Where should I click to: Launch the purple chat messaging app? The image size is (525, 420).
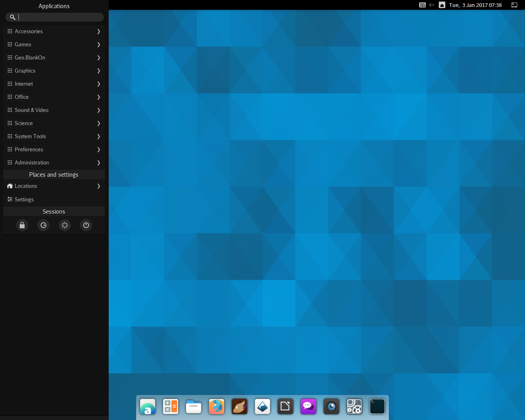pyautogui.click(x=308, y=406)
